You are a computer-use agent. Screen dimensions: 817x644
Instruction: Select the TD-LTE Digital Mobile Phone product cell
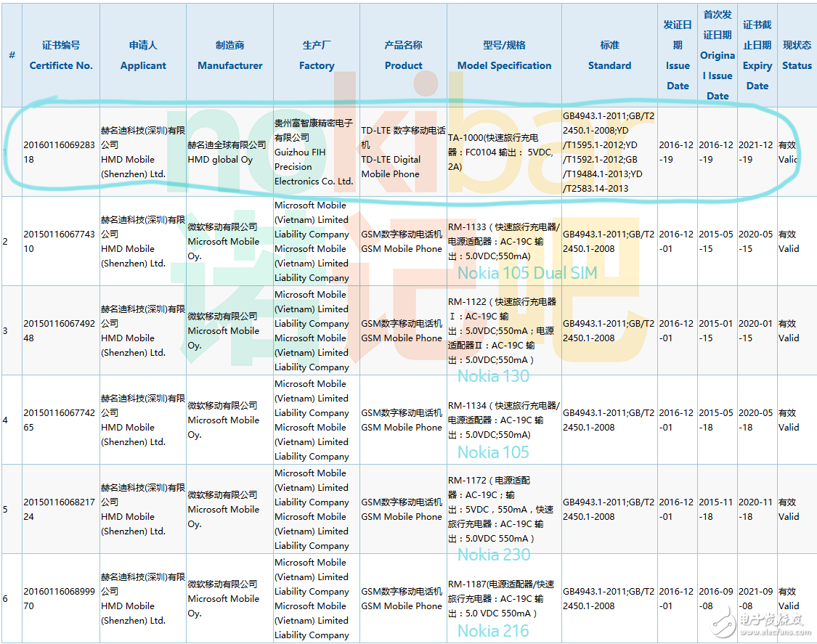click(402, 152)
